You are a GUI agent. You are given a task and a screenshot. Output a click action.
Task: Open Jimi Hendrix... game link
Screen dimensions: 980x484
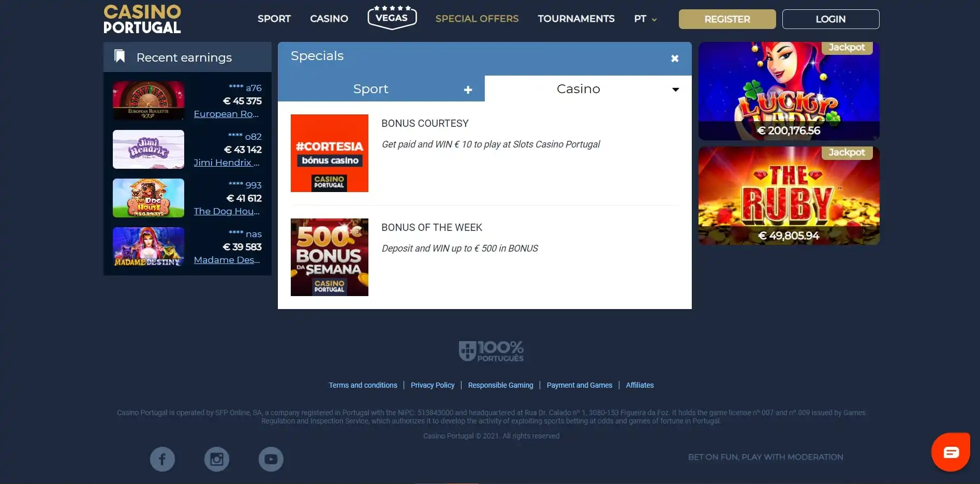[227, 163]
